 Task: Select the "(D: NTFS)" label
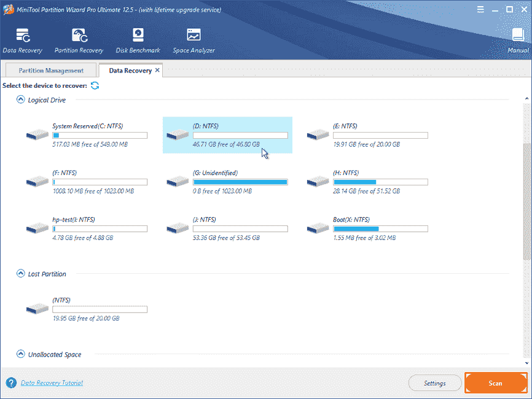tap(206, 126)
